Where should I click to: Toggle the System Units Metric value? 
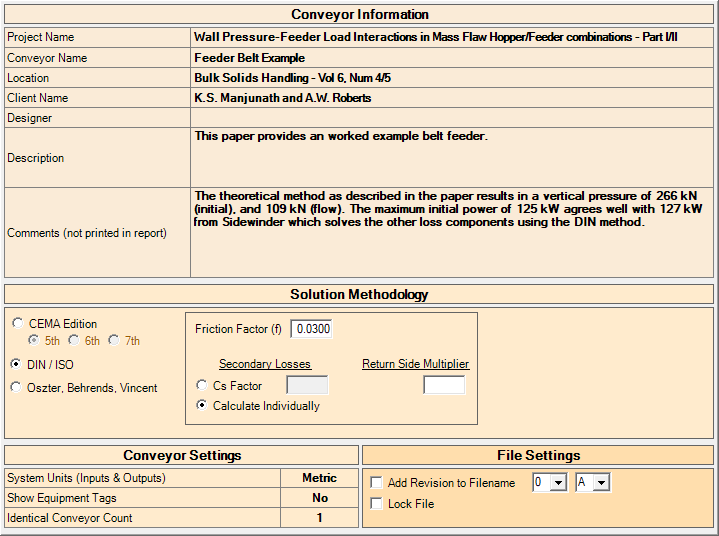[319, 478]
